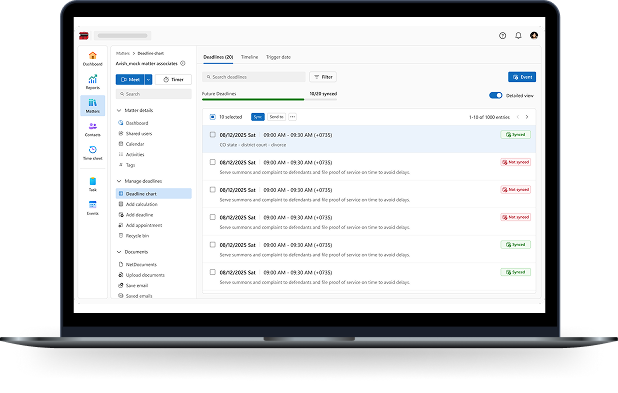Switch to the Timeline tab
Image resolution: width=618 pixels, height=393 pixels.
(249, 57)
